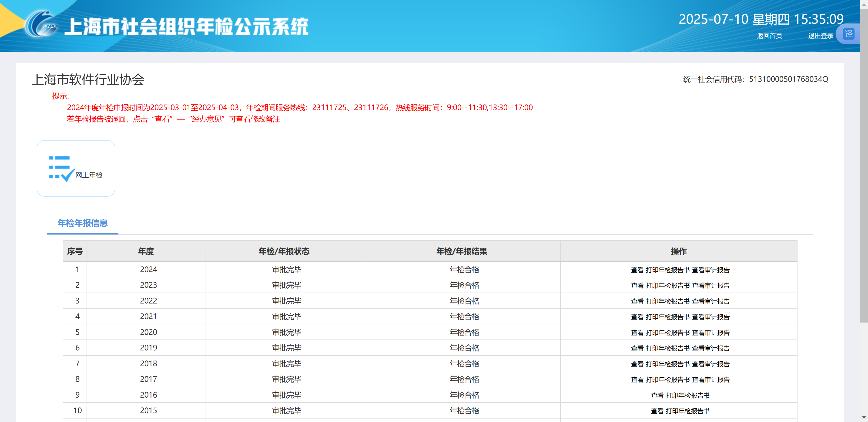Click 查看 for year 2018
Viewport: 868px width, 422px height.
(637, 364)
